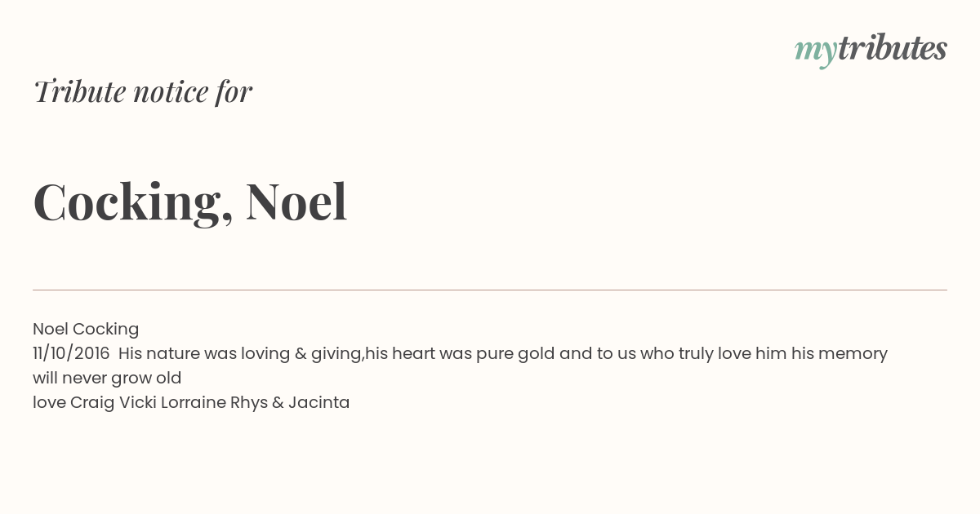980x514 pixels.
Task: Click the mytributes logo
Action: 871,50
